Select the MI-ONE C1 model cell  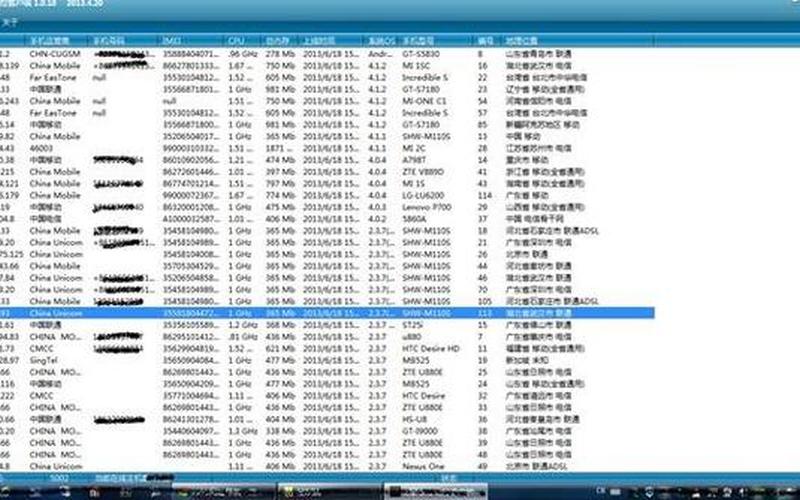(x=424, y=101)
